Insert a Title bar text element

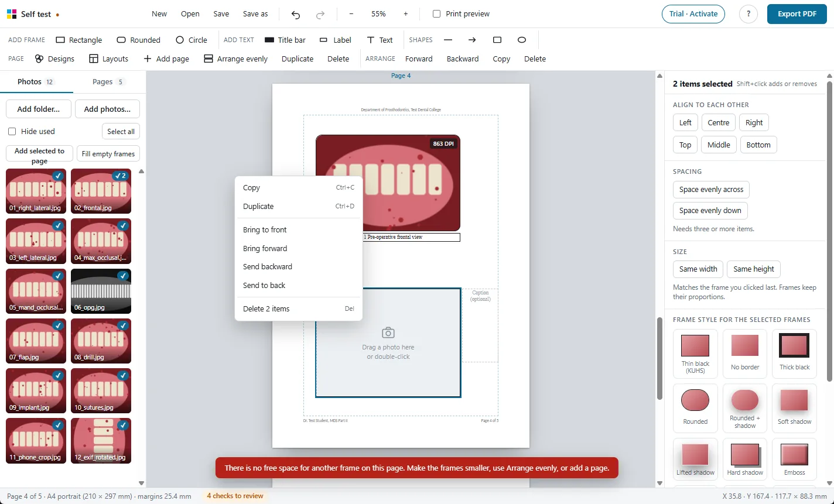(x=285, y=40)
